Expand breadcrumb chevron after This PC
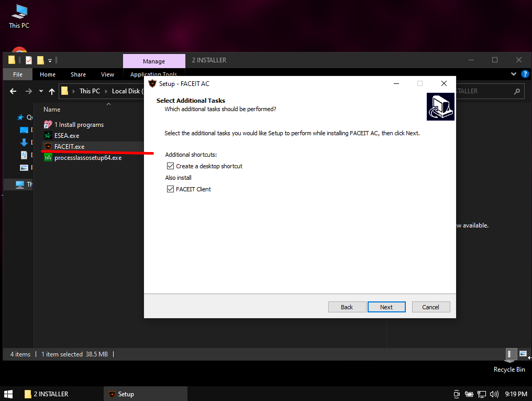This screenshot has height=401, width=532. pyautogui.click(x=106, y=91)
